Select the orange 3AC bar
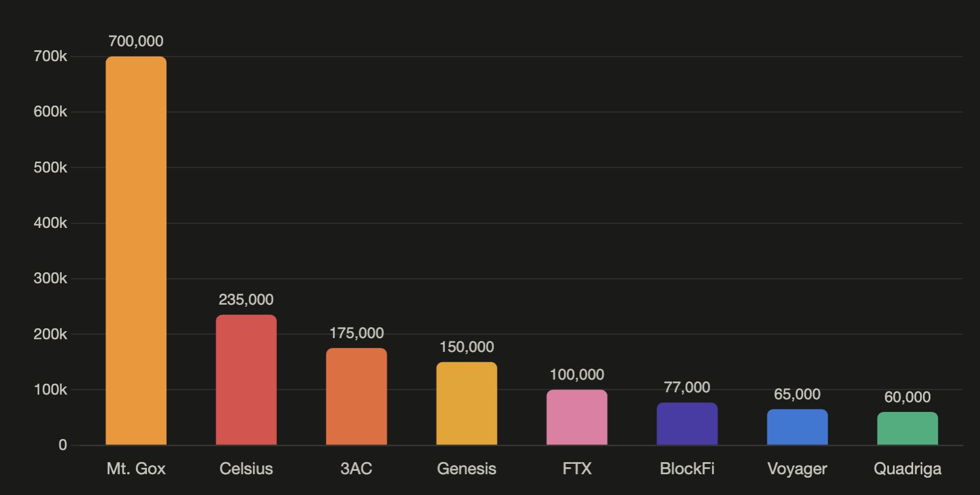The width and height of the screenshot is (980, 495). [356, 396]
